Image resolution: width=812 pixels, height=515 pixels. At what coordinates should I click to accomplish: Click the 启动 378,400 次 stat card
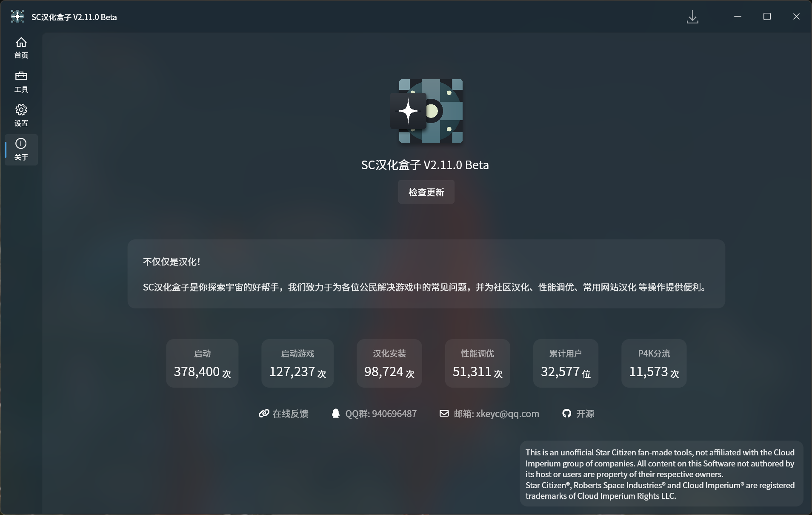(x=202, y=363)
